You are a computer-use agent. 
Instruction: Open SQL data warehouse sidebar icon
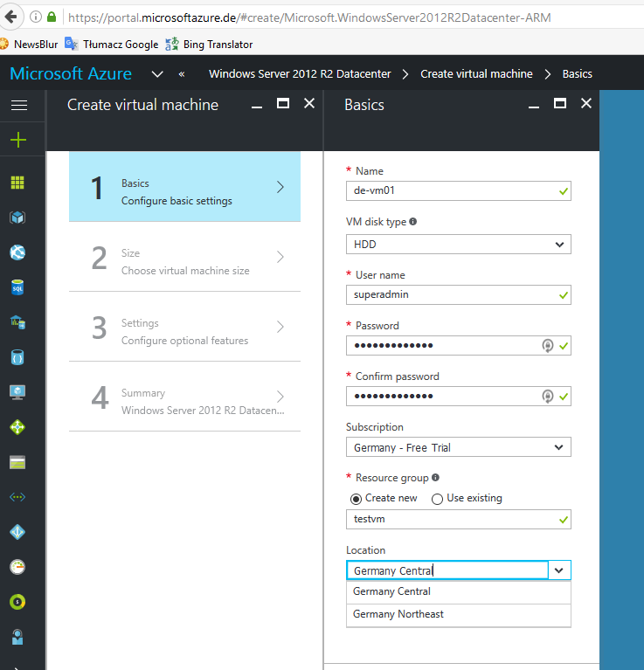(x=17, y=322)
